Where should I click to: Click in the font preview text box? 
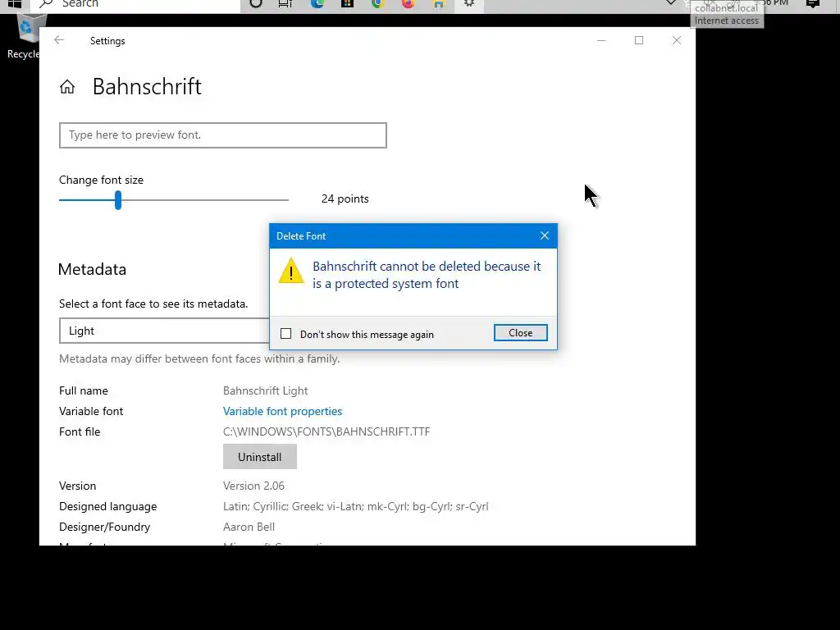pos(223,135)
